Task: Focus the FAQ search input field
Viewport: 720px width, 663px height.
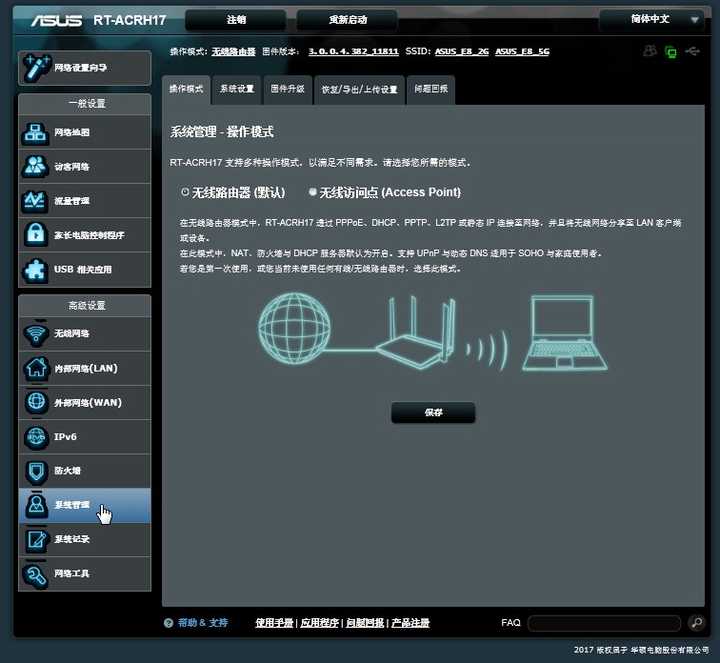Action: tap(604, 623)
